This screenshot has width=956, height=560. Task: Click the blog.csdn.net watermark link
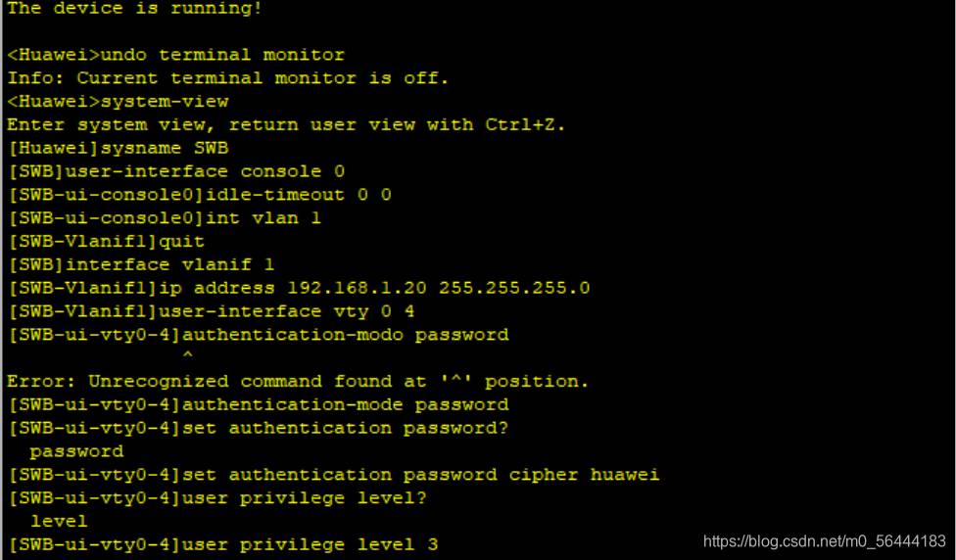tap(825, 541)
